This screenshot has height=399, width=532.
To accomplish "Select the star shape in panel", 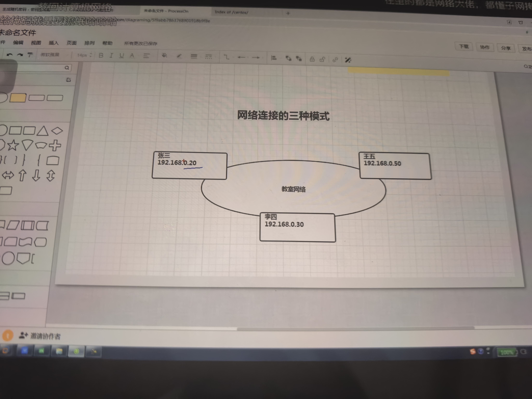I will 13,145.
